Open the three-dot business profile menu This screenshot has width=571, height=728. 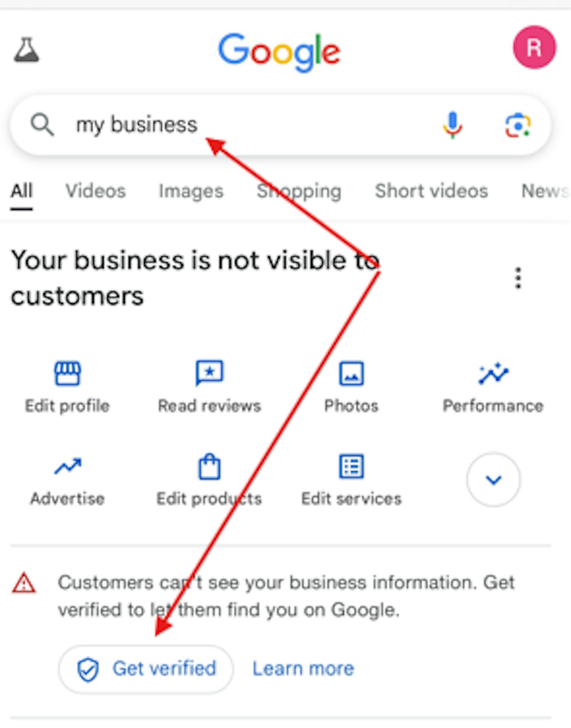[518, 278]
